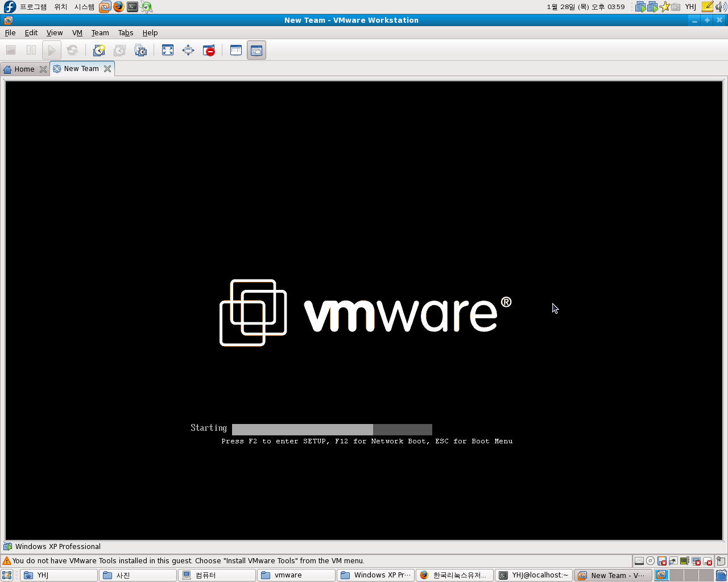Click the VMware Tools warning message in status bar
The width and height of the screenshot is (728, 582).
pyautogui.click(x=188, y=561)
